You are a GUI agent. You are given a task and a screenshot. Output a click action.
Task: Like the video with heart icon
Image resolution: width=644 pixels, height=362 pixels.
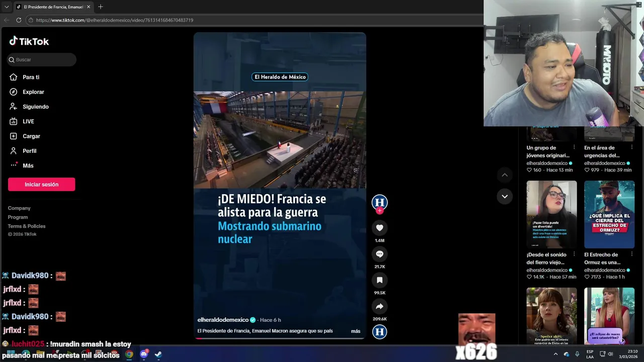click(379, 228)
